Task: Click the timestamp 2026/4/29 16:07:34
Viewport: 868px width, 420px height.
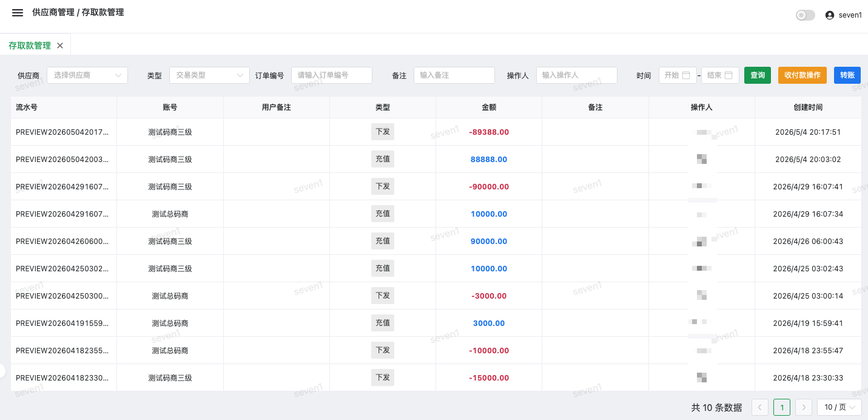Action: (x=808, y=214)
